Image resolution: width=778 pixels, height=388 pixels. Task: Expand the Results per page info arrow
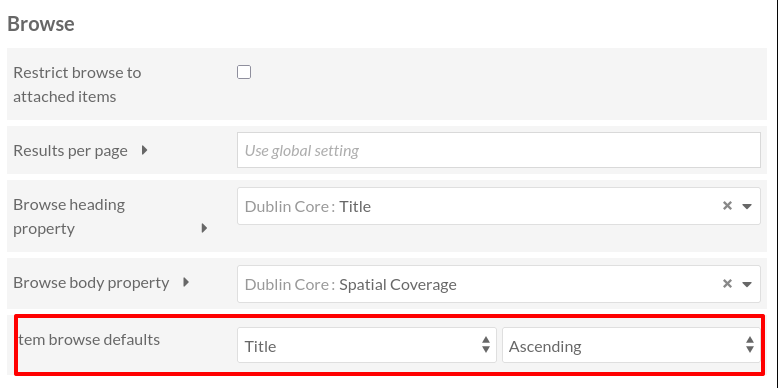(x=144, y=150)
